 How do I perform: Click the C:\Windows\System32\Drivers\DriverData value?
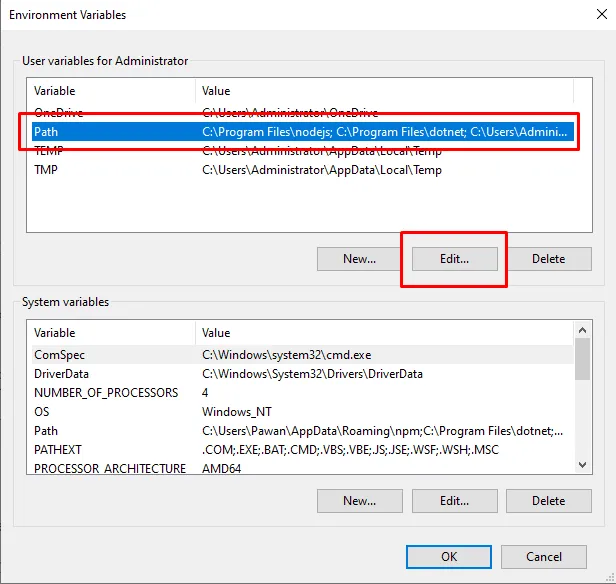tap(312, 373)
